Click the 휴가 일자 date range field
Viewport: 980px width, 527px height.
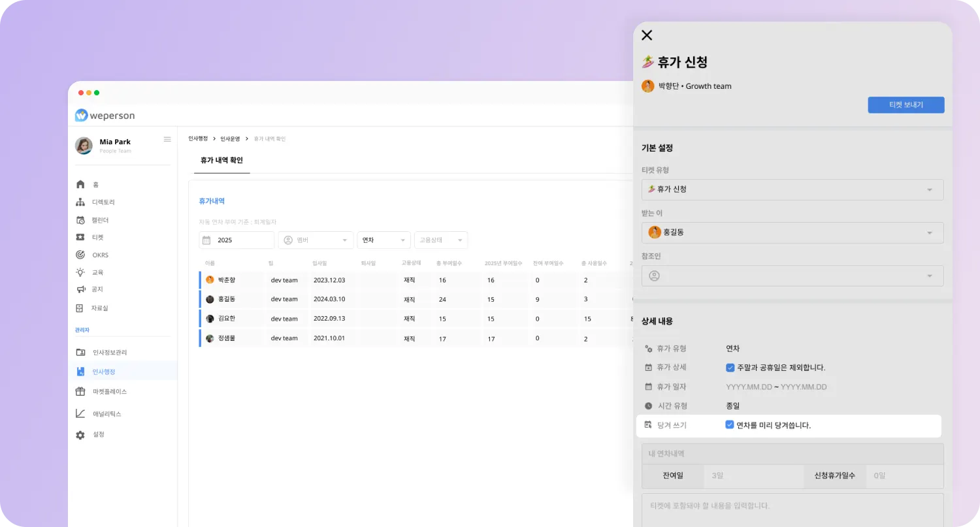tap(776, 387)
